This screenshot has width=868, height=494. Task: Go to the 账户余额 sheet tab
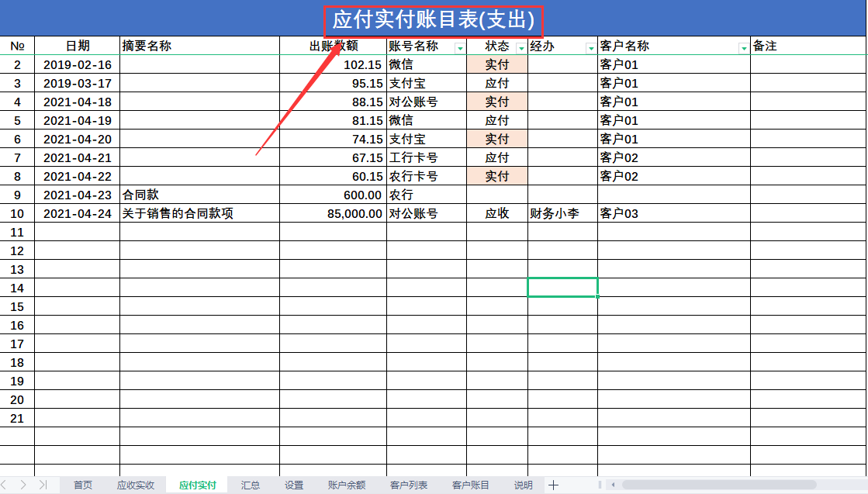click(347, 485)
